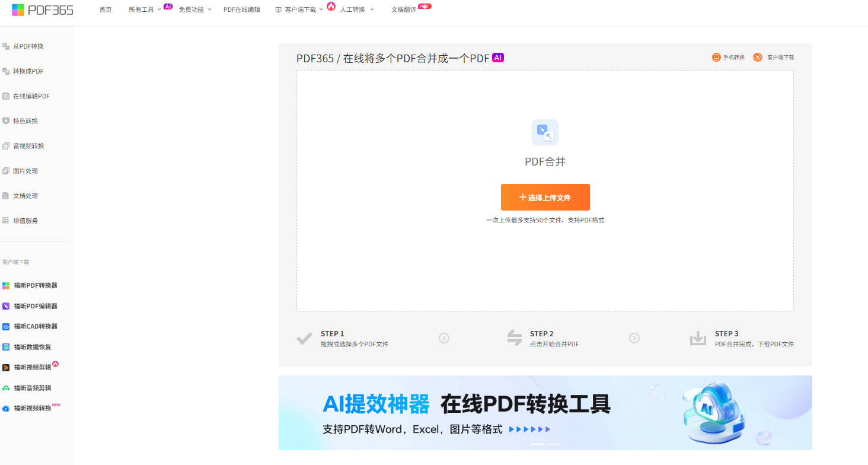Image resolution: width=868 pixels, height=465 pixels.
Task: Click the 选择上传文件 upload button
Action: coord(545,198)
